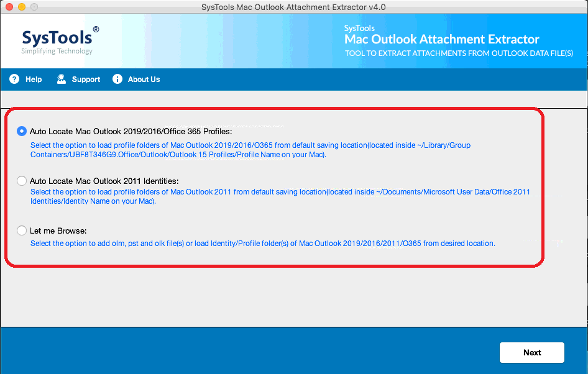Close the window with the red button
Viewport: 588px width, 374px height.
pos(10,7)
